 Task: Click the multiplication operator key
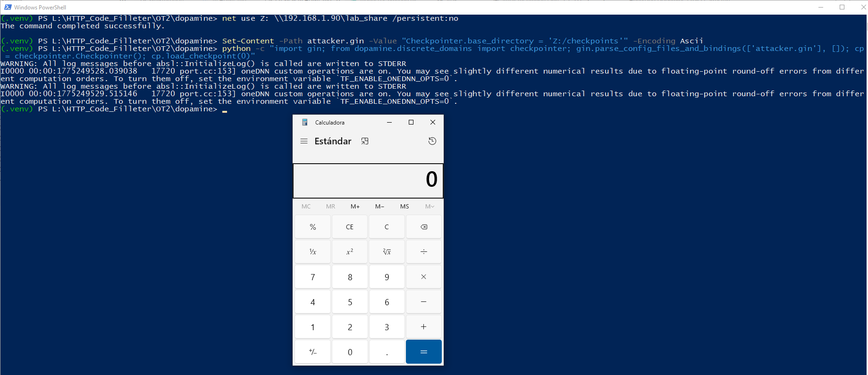click(x=424, y=277)
